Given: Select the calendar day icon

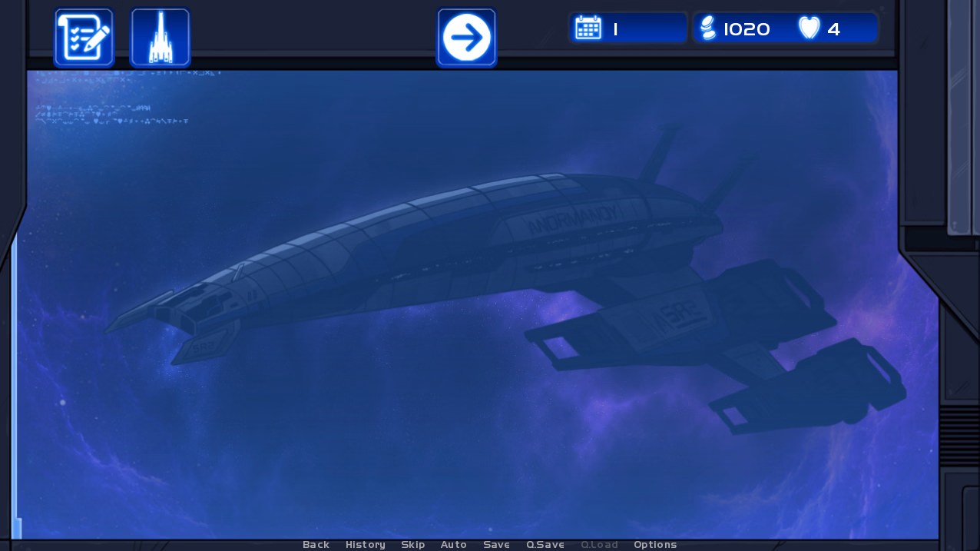Looking at the screenshot, I should pos(588,28).
